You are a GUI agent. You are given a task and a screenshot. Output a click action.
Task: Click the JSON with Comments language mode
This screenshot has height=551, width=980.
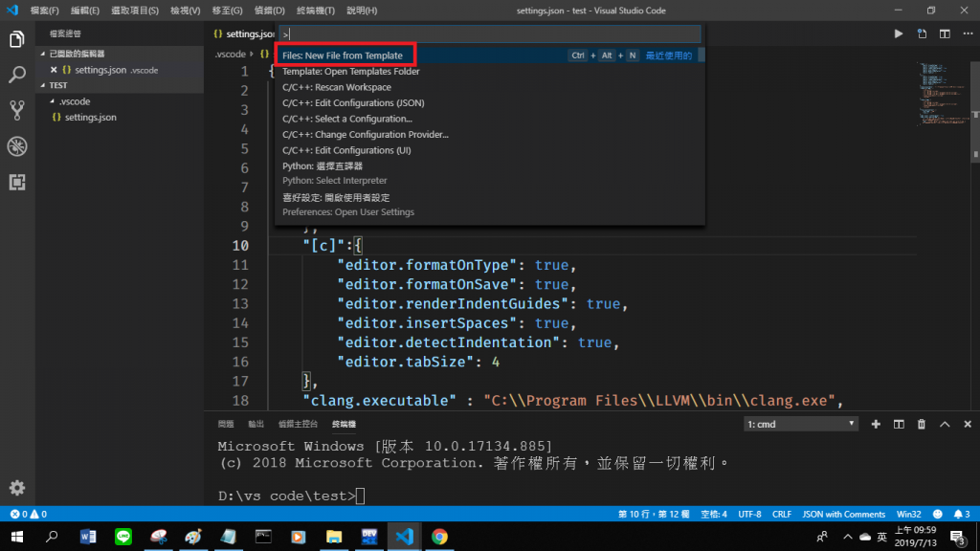coord(844,514)
